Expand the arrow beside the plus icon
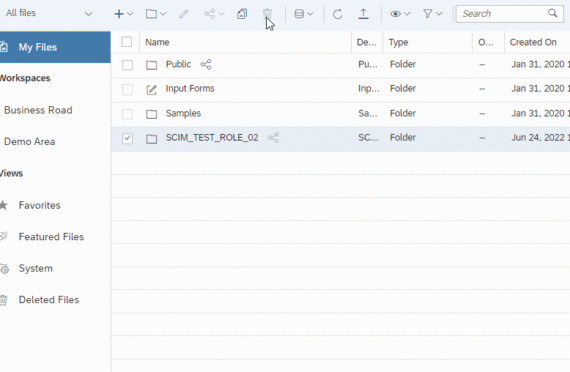Screen dimensions: 570x372 click(x=130, y=14)
